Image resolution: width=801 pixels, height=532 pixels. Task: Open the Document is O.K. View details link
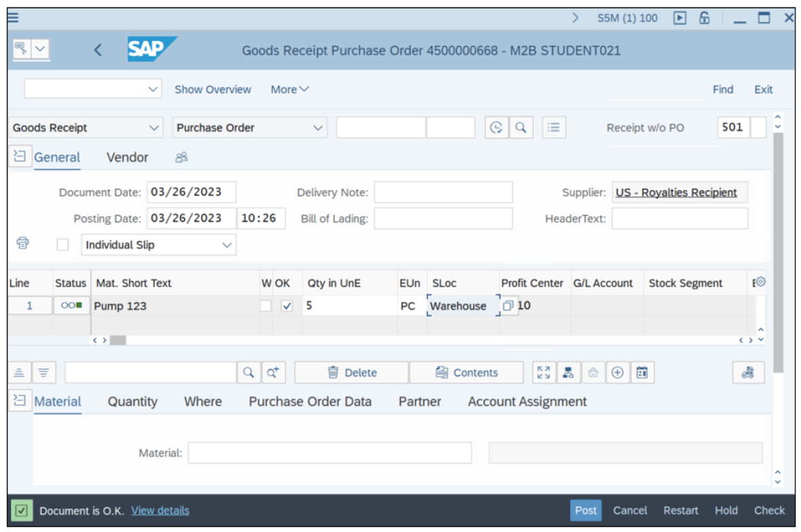click(x=160, y=510)
